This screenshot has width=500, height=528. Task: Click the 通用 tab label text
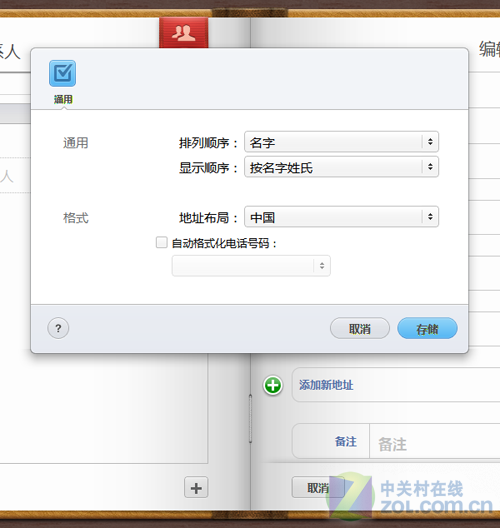pos(63,99)
